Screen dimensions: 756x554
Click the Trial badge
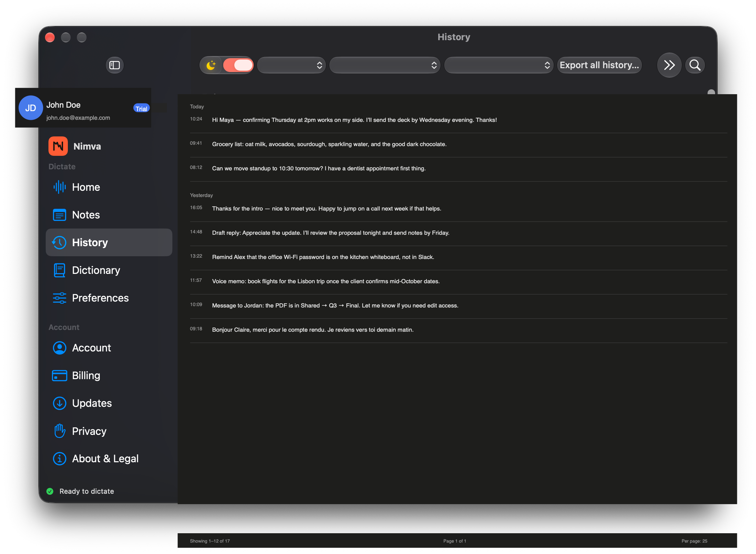(141, 108)
